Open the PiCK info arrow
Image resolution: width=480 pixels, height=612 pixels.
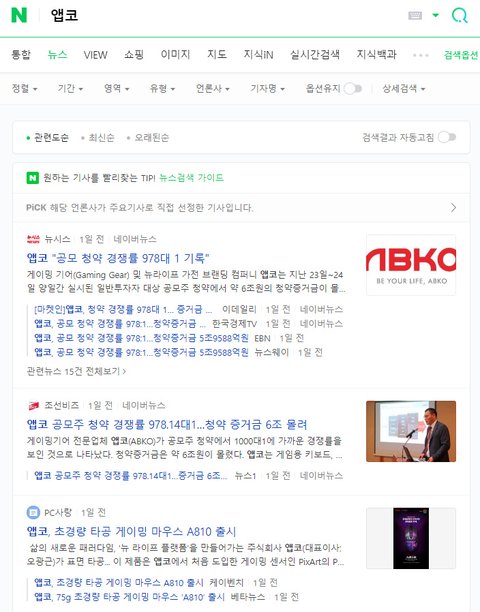[x=453, y=207]
